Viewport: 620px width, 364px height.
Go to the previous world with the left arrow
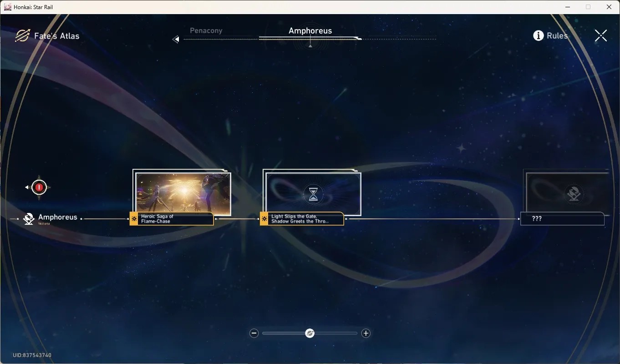point(176,40)
